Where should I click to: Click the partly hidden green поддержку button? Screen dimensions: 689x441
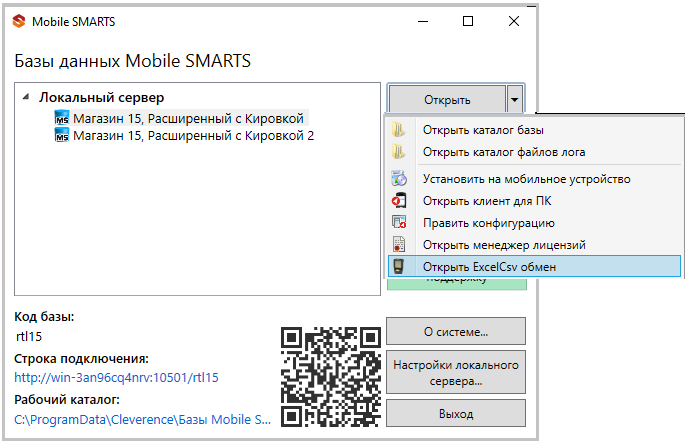pos(457,283)
